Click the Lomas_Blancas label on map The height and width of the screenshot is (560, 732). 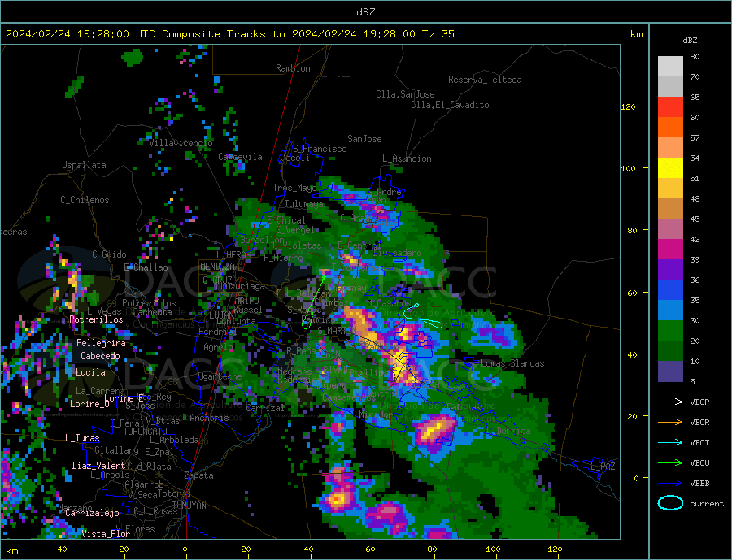coord(512,363)
